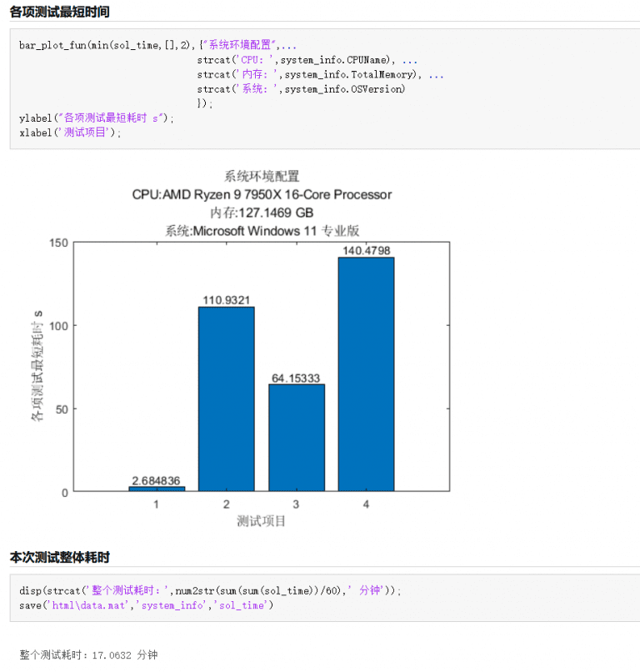The height and width of the screenshot is (672, 640).
Task: Click y-axis tick 50
Action: tap(62, 409)
